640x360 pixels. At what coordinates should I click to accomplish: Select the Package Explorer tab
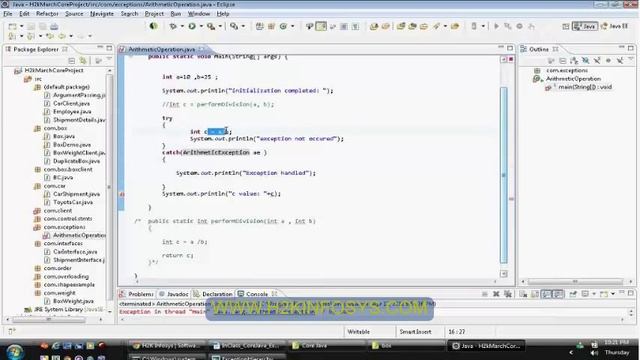(x=36, y=49)
